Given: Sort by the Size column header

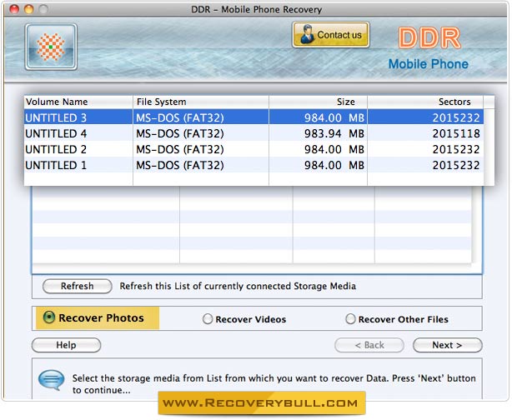Looking at the screenshot, I should pyautogui.click(x=318, y=102).
